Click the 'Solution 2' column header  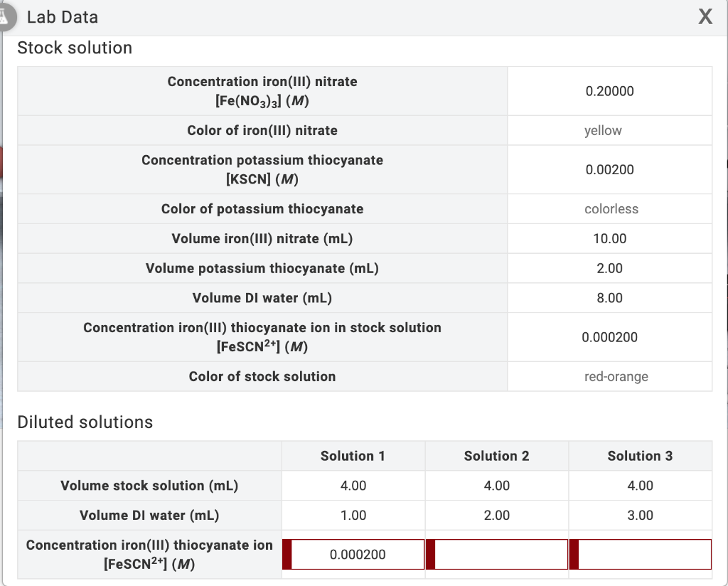pos(496,456)
